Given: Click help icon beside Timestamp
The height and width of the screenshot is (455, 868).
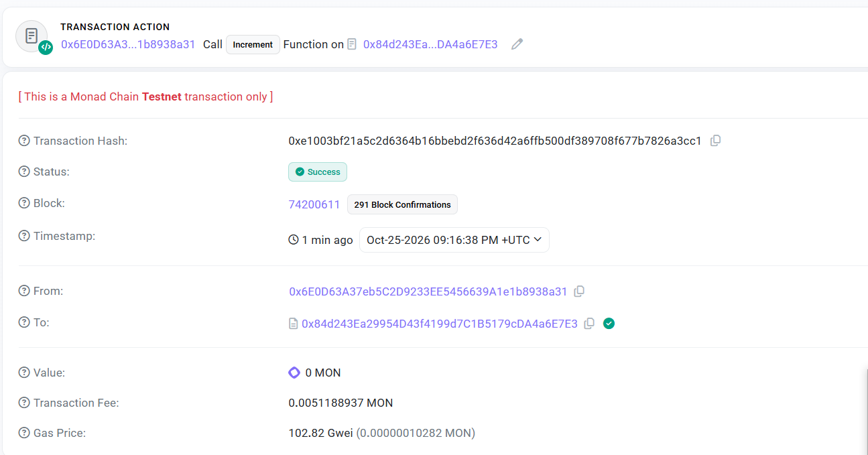Looking at the screenshot, I should click(24, 236).
